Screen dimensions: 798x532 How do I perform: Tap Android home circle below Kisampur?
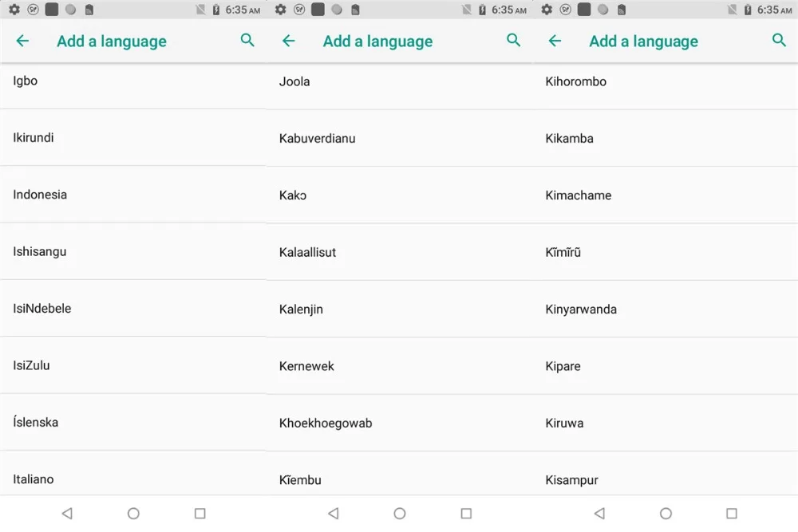666,513
